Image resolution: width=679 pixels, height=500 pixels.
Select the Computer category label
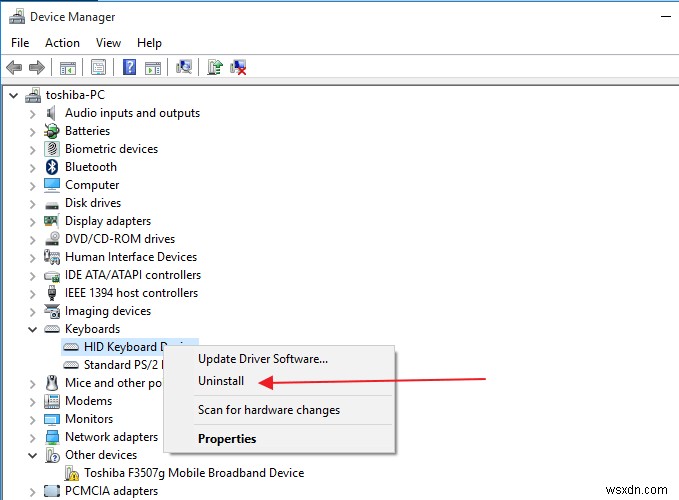[x=92, y=185]
